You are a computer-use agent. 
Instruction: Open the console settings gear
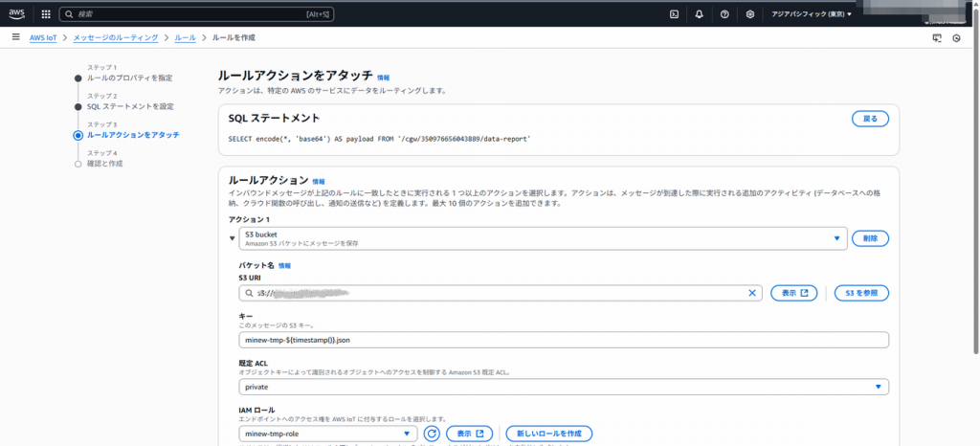tap(750, 14)
